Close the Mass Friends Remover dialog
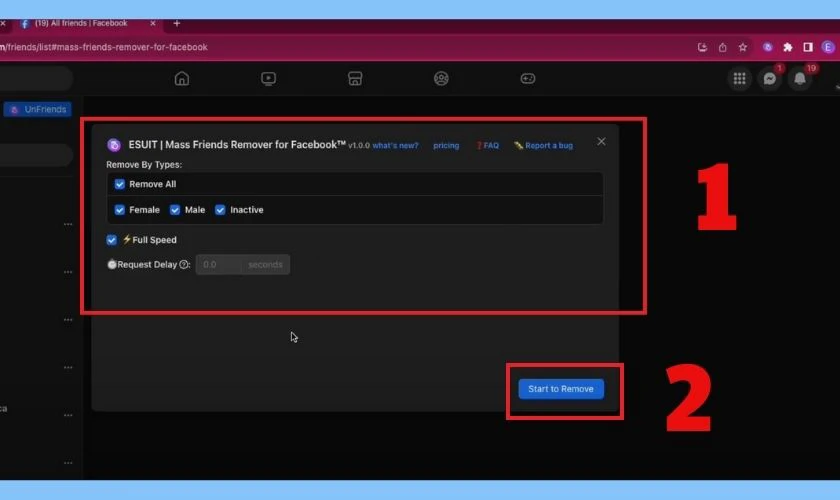Image resolution: width=840 pixels, height=500 pixels. pyautogui.click(x=601, y=141)
